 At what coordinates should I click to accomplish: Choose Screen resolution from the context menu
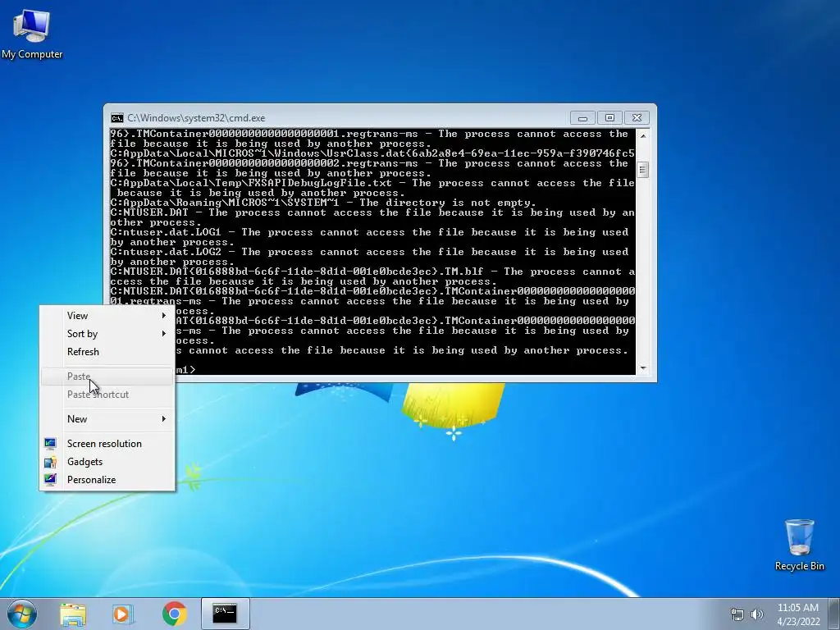tap(107, 444)
